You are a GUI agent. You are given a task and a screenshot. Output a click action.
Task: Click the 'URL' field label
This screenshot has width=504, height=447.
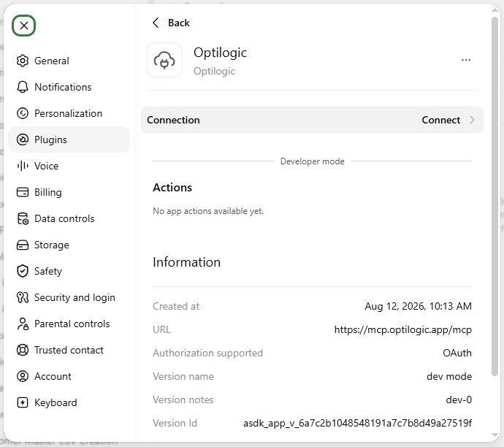click(x=161, y=329)
